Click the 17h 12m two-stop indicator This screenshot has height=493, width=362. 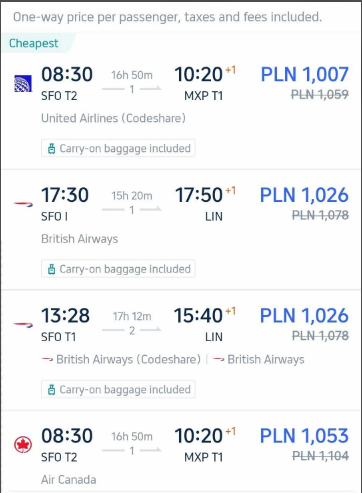132,323
